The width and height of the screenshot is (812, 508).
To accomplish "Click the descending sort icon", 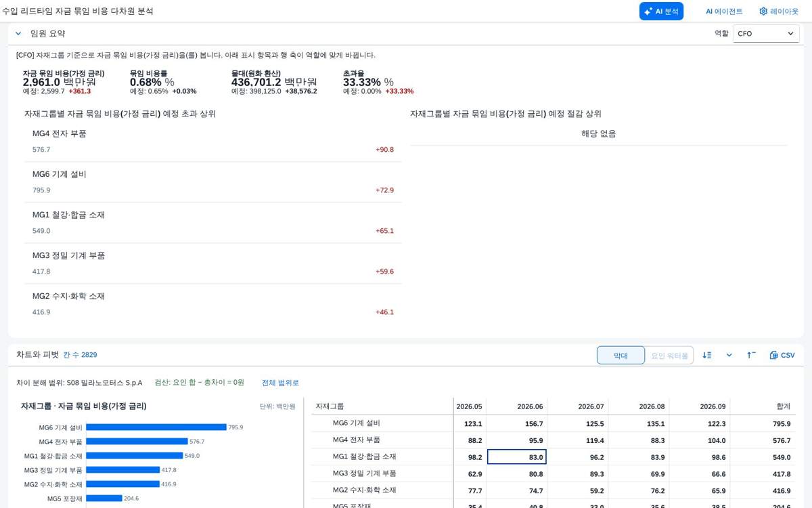I will tap(707, 355).
